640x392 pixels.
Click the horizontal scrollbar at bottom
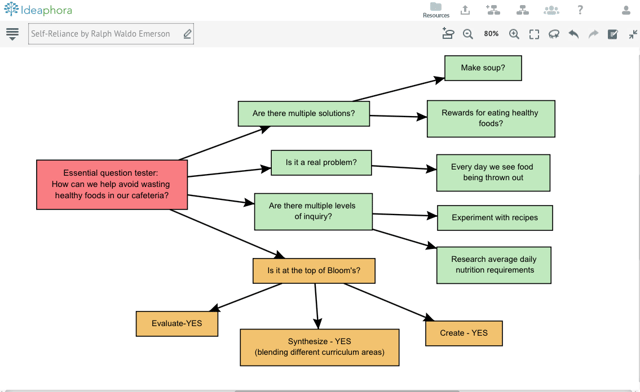click(x=347, y=390)
